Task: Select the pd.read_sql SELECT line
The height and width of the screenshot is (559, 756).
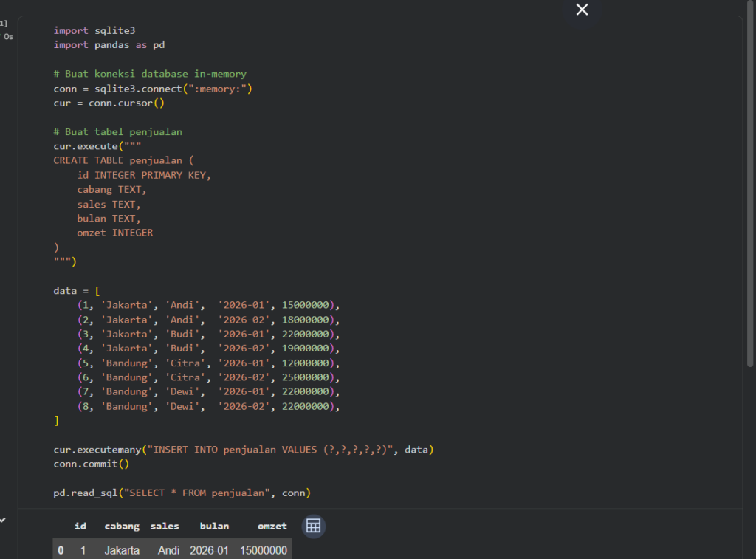Action: click(x=182, y=493)
